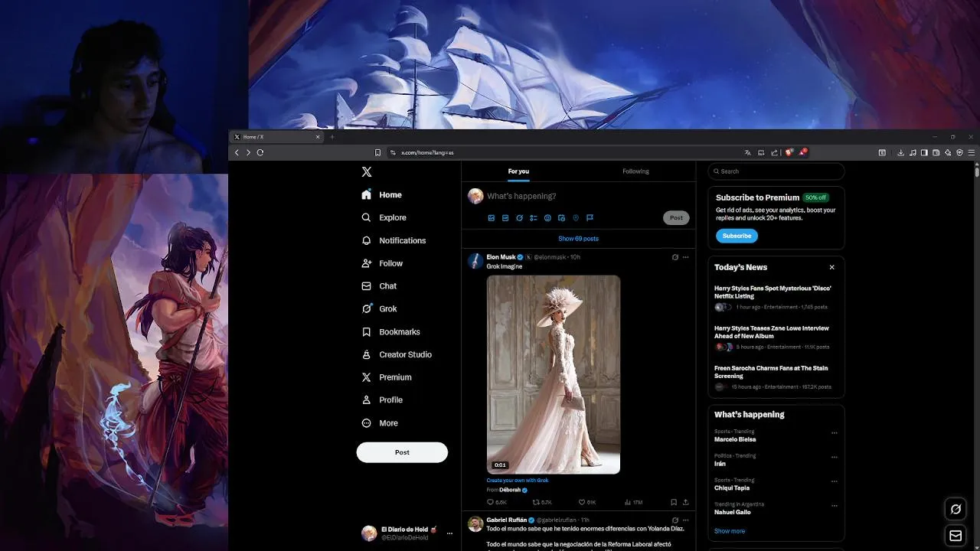The height and width of the screenshot is (551, 980).
Task: Open Creator Studio in the sidebar
Action: coord(397,354)
